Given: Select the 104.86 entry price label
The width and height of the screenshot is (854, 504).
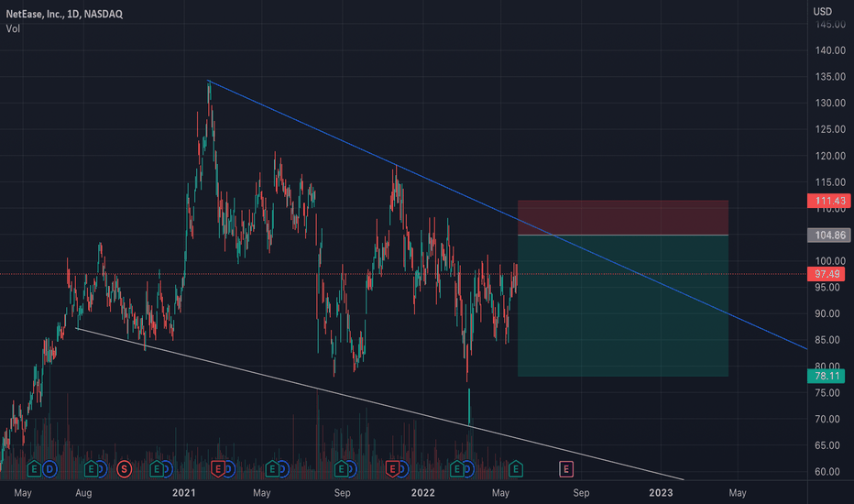Looking at the screenshot, I should [829, 235].
